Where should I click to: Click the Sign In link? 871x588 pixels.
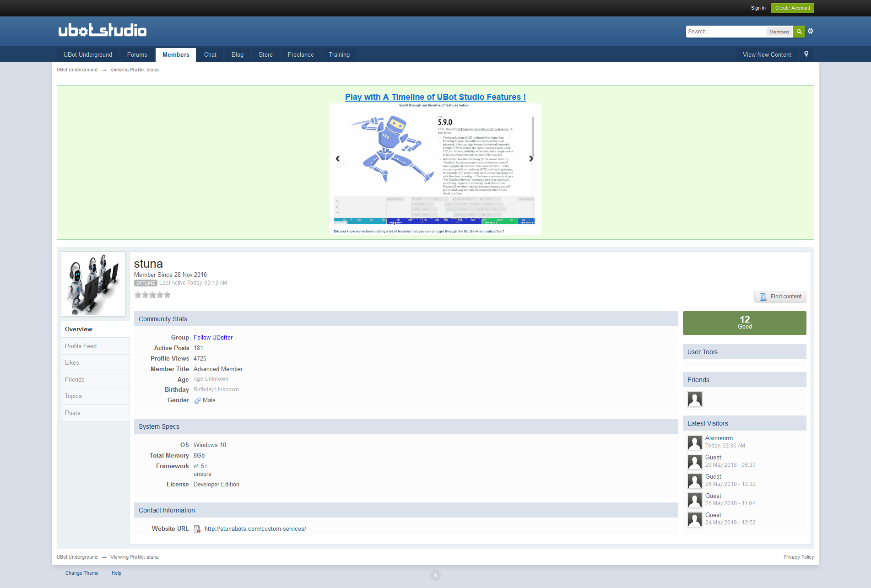tap(758, 8)
